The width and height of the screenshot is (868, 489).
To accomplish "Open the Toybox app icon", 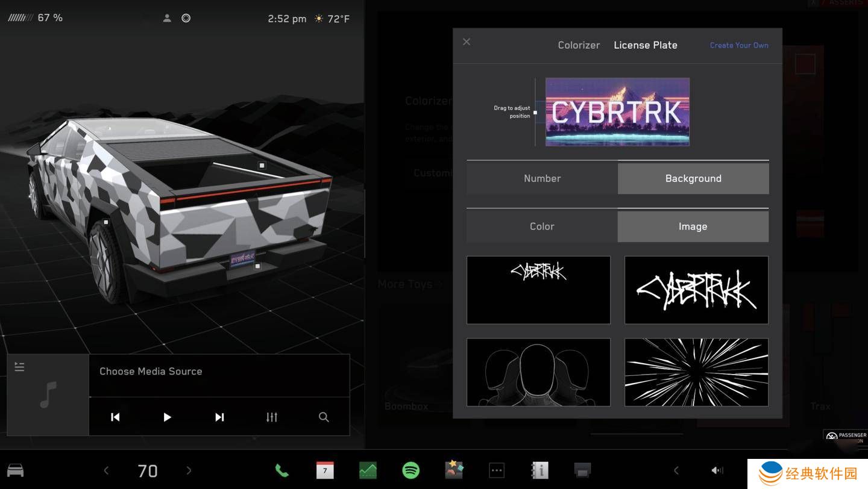I will coord(454,470).
